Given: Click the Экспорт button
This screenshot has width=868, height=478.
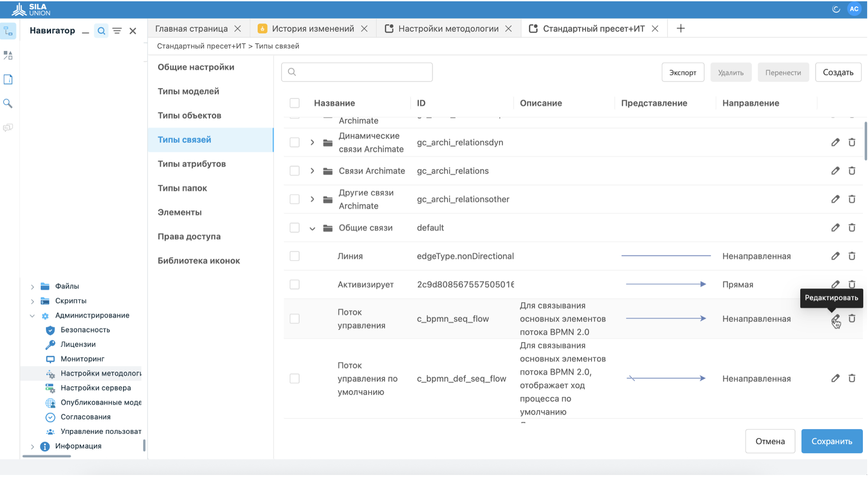Looking at the screenshot, I should point(682,72).
